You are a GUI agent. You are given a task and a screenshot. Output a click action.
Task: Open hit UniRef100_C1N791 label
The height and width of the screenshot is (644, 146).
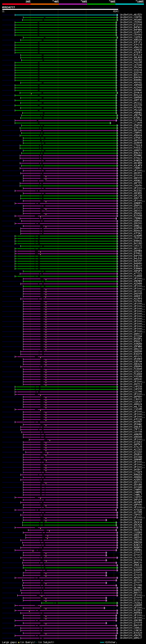131,17
